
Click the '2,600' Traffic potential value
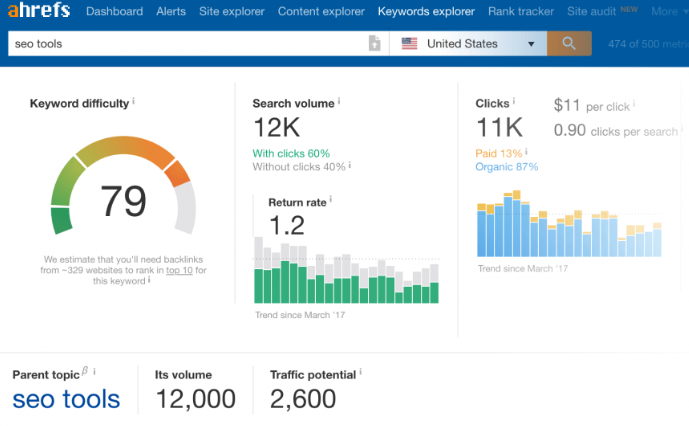click(303, 399)
